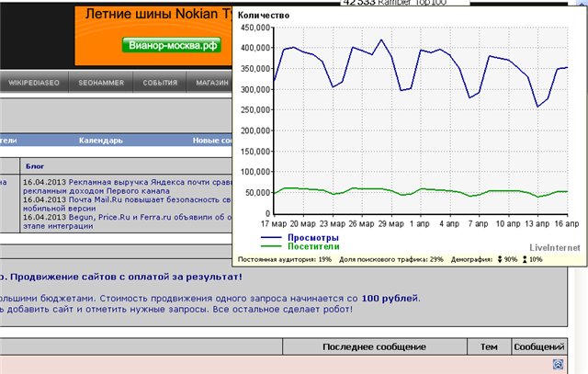Viewport: 588px width, 374px height.
Task: Click the green Вианор-москва.рф banner button
Action: pyautogui.click(x=172, y=45)
